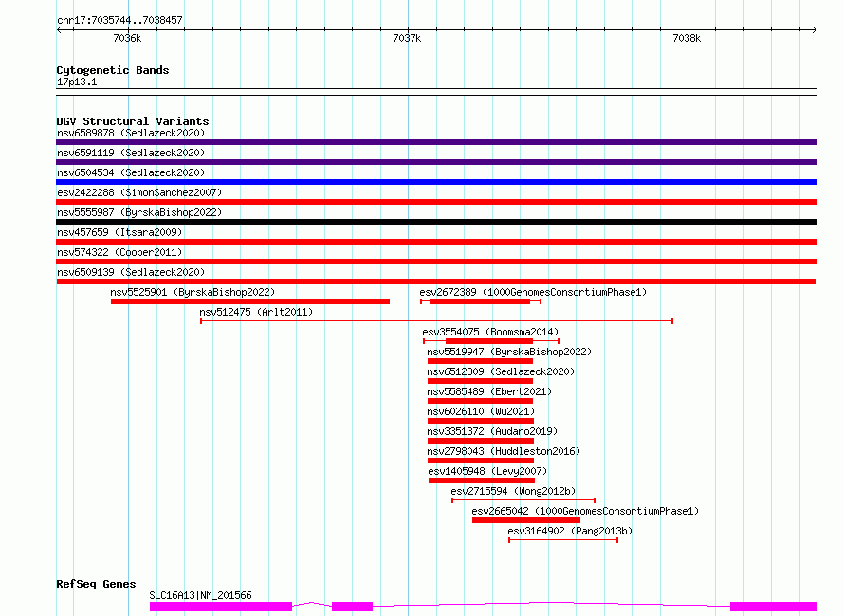The height and width of the screenshot is (616, 844).
Task: Select nsv6026110 (Wu2021) label
Action: click(x=481, y=411)
